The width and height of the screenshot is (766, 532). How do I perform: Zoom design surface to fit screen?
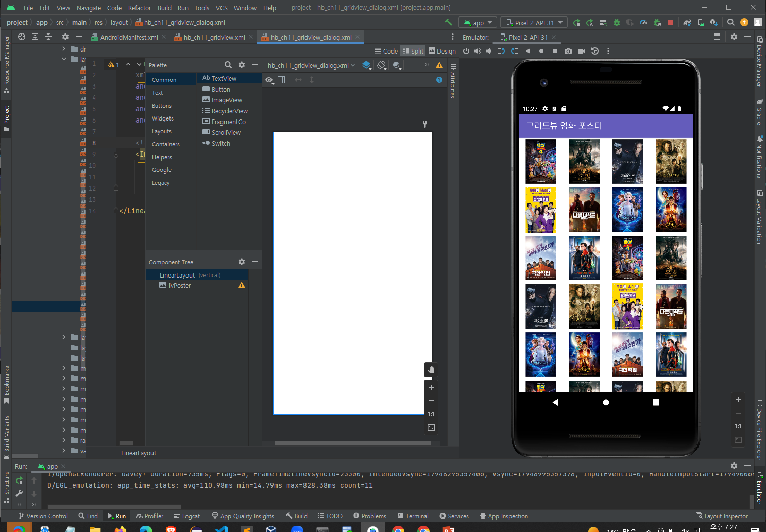(x=431, y=427)
